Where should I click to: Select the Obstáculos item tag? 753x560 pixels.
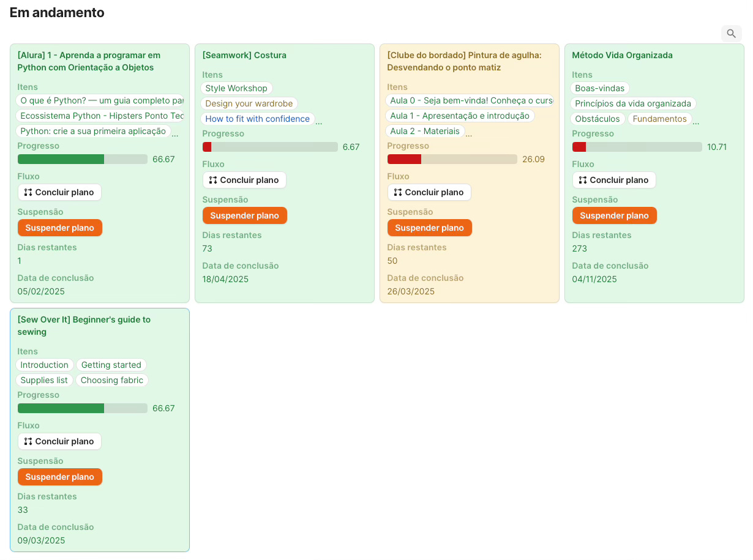pyautogui.click(x=598, y=119)
